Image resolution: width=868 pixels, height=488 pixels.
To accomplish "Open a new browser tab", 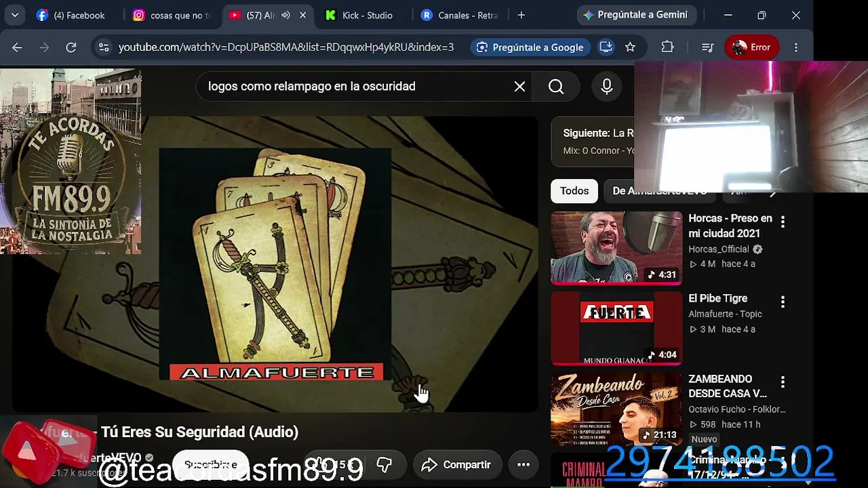I will (521, 15).
